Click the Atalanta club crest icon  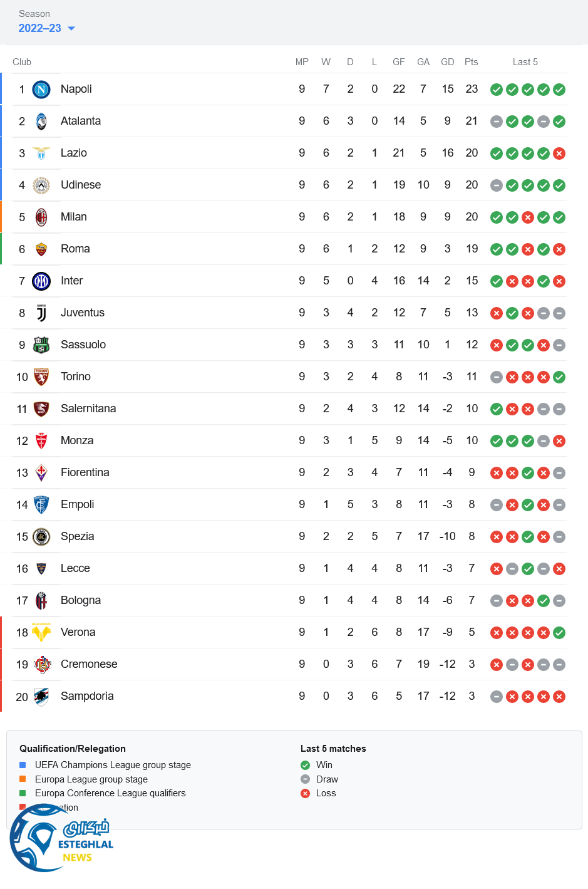[41, 122]
